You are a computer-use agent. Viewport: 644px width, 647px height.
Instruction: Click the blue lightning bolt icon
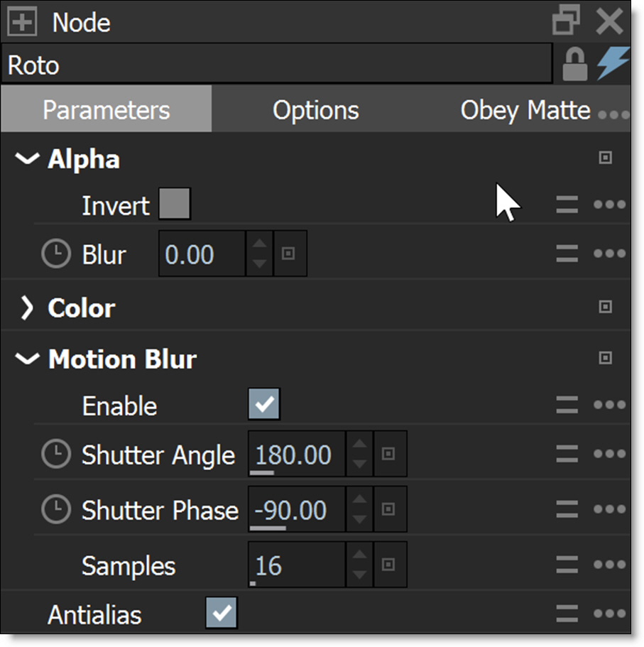click(611, 64)
